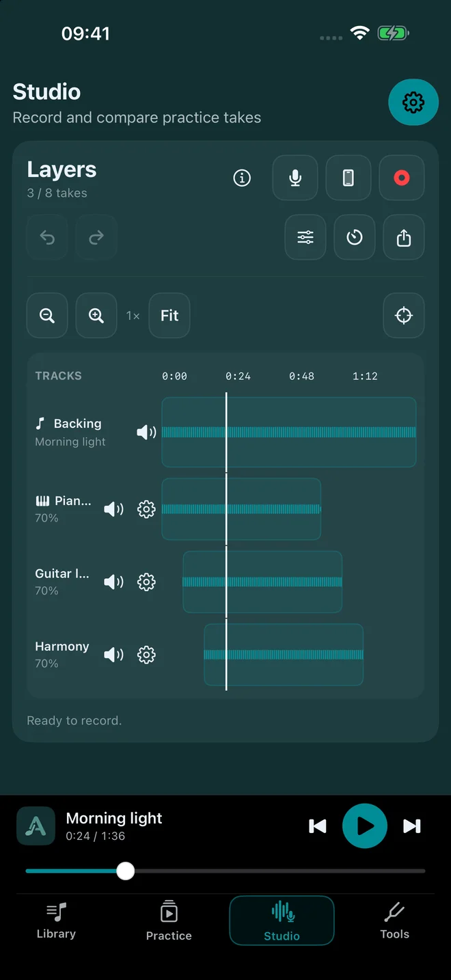This screenshot has height=980, width=451.
Task: Select the Piano waveform clip
Action: tap(241, 509)
